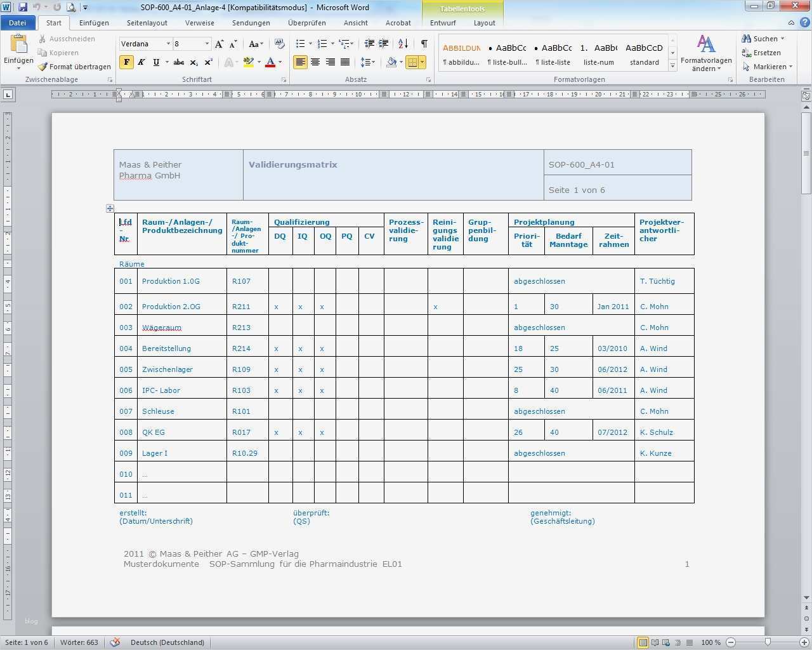Apply strikethrough formatting

coord(179,62)
